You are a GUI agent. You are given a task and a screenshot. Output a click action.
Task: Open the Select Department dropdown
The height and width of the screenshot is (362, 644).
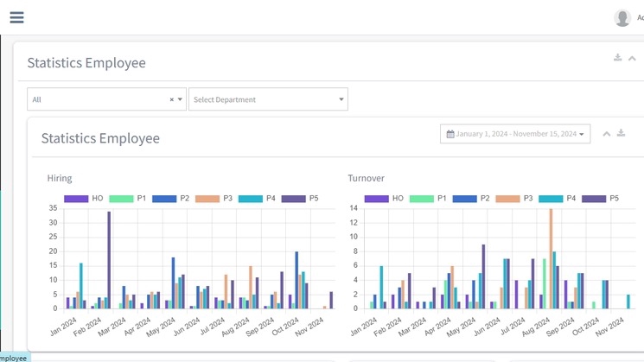268,99
